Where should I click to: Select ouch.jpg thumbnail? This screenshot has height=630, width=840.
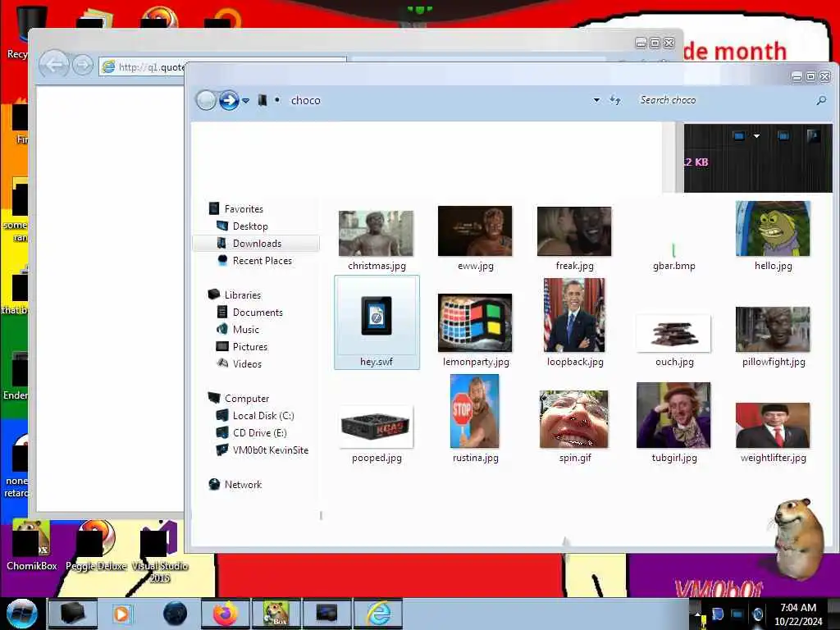tap(674, 333)
